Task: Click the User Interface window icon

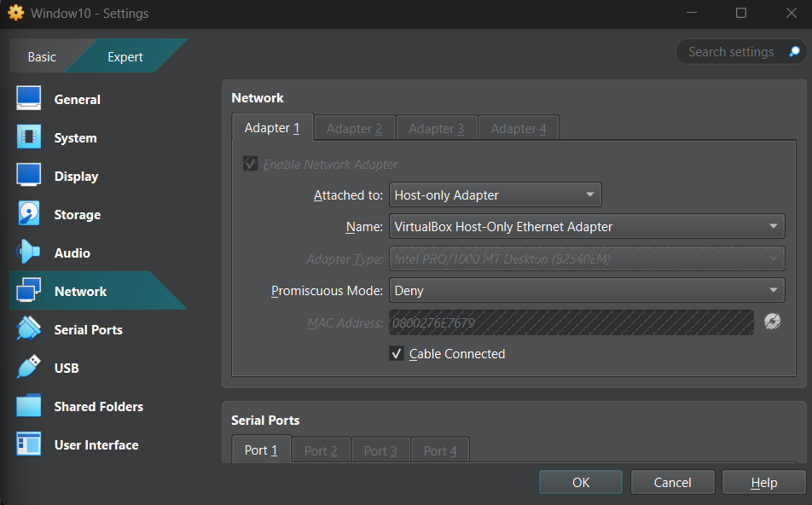Action: point(28,444)
